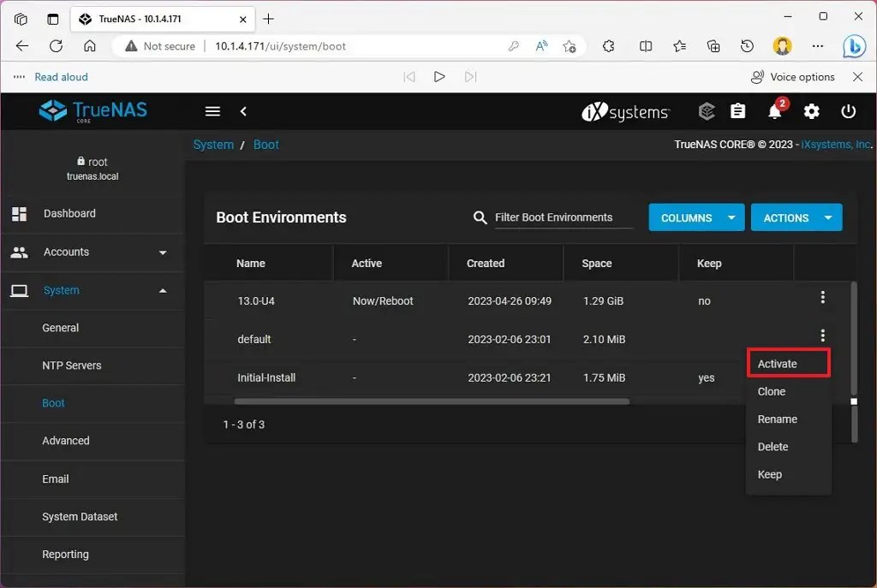
Task: Open the task manager clipboard icon
Action: (738, 111)
